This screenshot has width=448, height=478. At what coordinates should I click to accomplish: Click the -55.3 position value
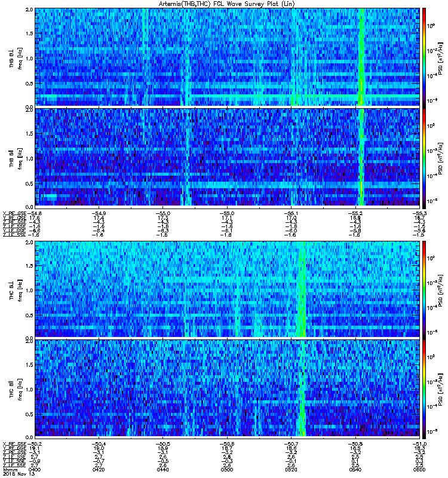[419, 213]
